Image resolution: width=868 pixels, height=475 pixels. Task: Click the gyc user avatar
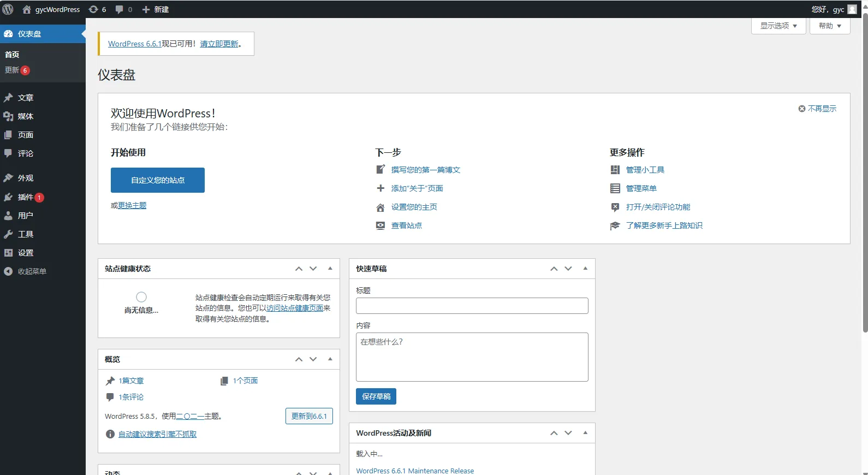pos(852,9)
